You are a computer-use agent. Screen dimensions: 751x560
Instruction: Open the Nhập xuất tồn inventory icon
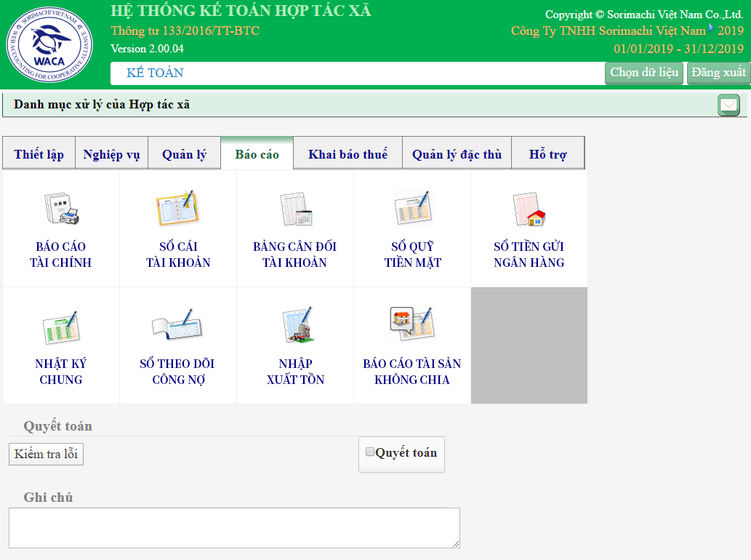tap(297, 325)
